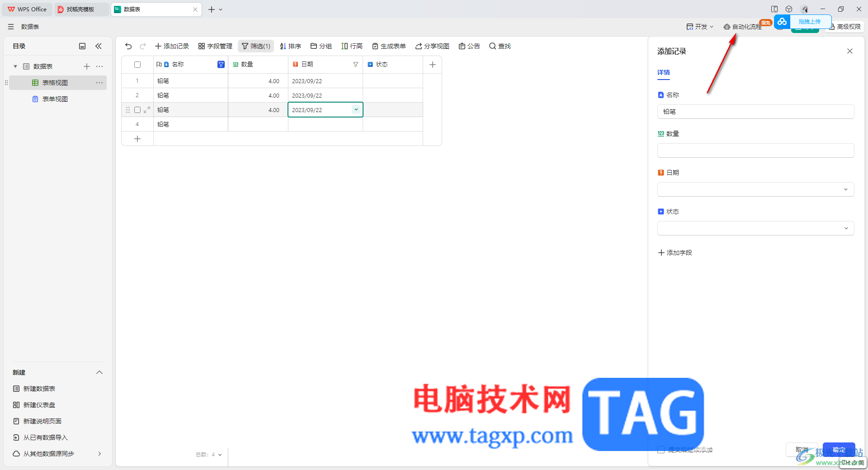Viewport: 868px width, 470px height.
Task: Click the undo arrow icon
Action: click(128, 46)
